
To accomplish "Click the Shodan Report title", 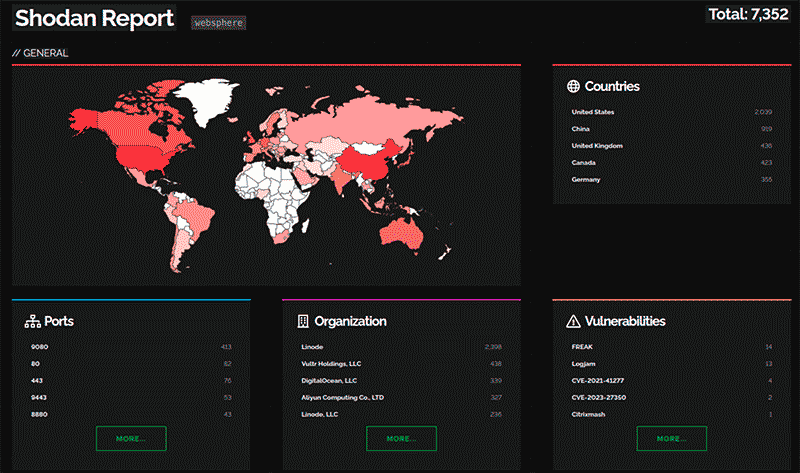I will 94,18.
